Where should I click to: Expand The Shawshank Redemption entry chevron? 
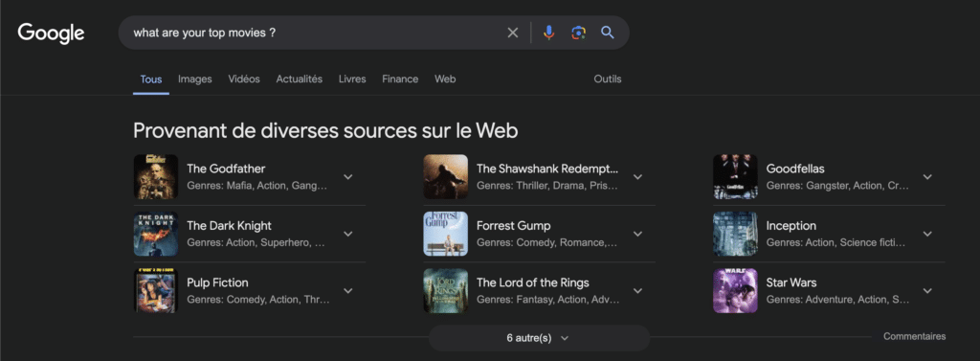(637, 177)
